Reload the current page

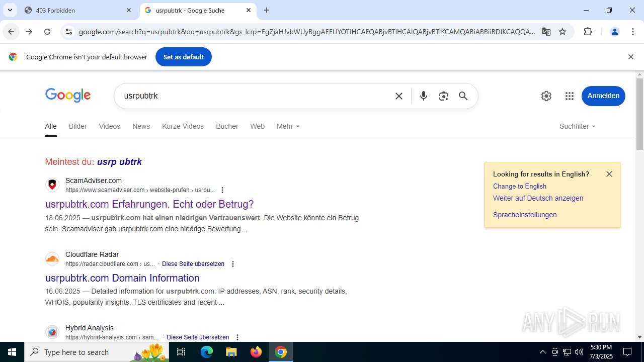47,32
